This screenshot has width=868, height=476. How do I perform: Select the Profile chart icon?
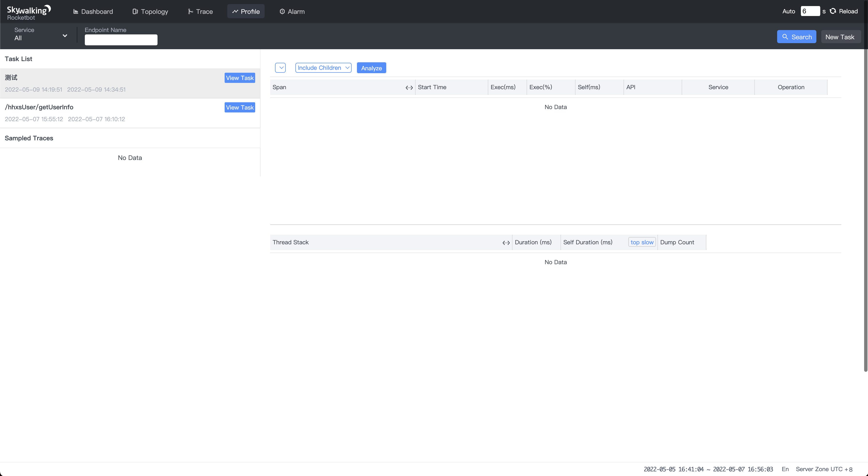coord(235,11)
